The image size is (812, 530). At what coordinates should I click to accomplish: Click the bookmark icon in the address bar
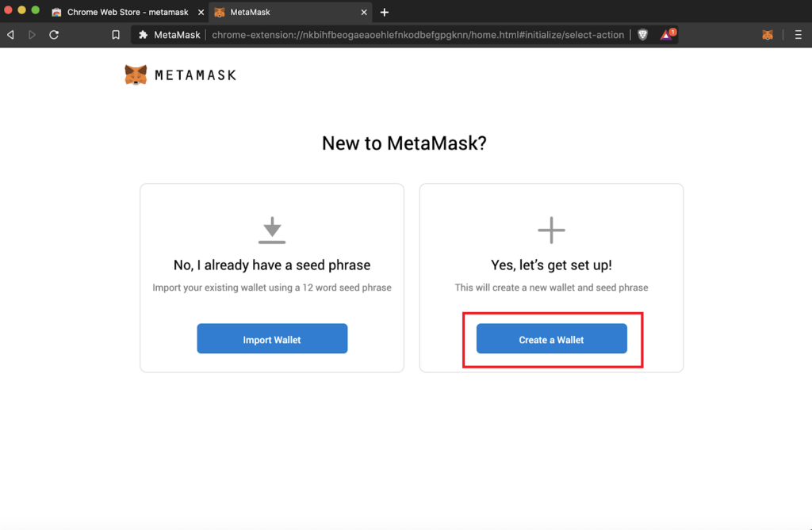tap(115, 35)
